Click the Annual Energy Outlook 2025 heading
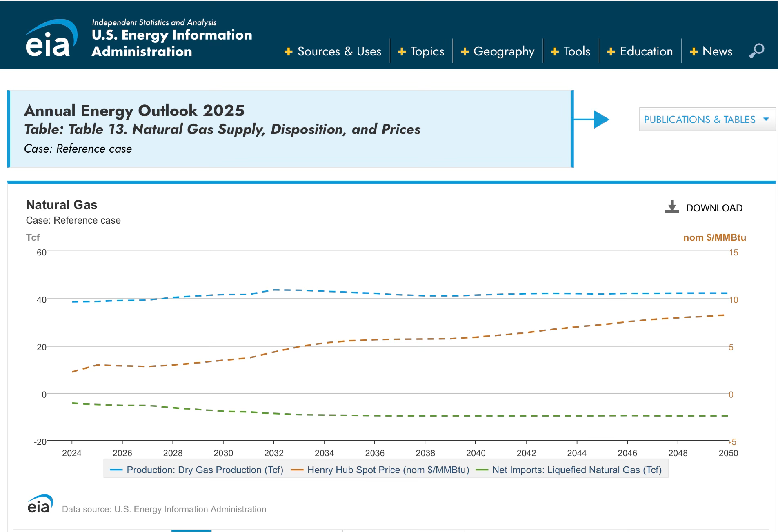 click(x=134, y=111)
